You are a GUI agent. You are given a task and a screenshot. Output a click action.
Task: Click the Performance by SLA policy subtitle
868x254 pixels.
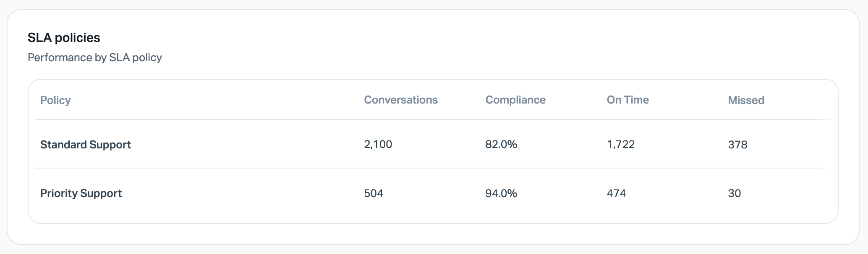pyautogui.click(x=94, y=57)
